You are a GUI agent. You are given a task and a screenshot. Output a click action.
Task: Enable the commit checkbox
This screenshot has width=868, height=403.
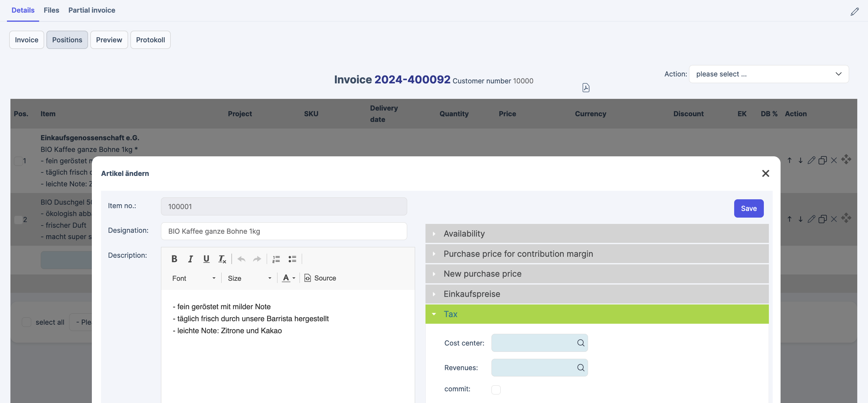(x=496, y=389)
